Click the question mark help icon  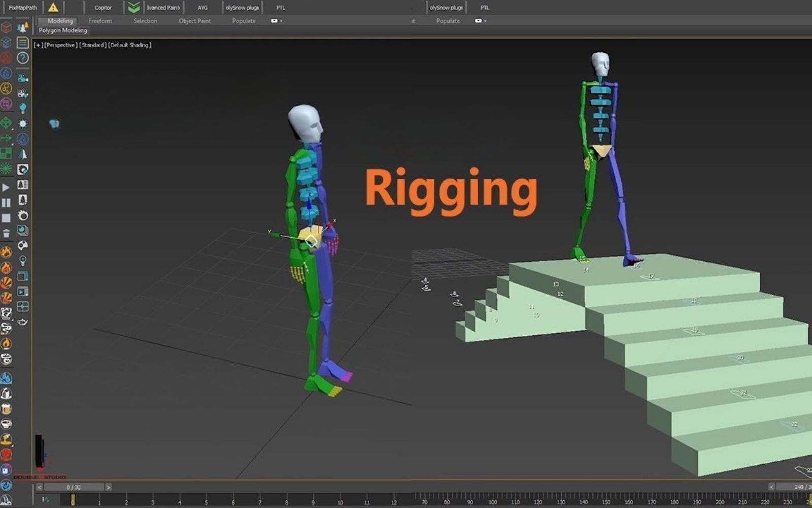(22, 58)
